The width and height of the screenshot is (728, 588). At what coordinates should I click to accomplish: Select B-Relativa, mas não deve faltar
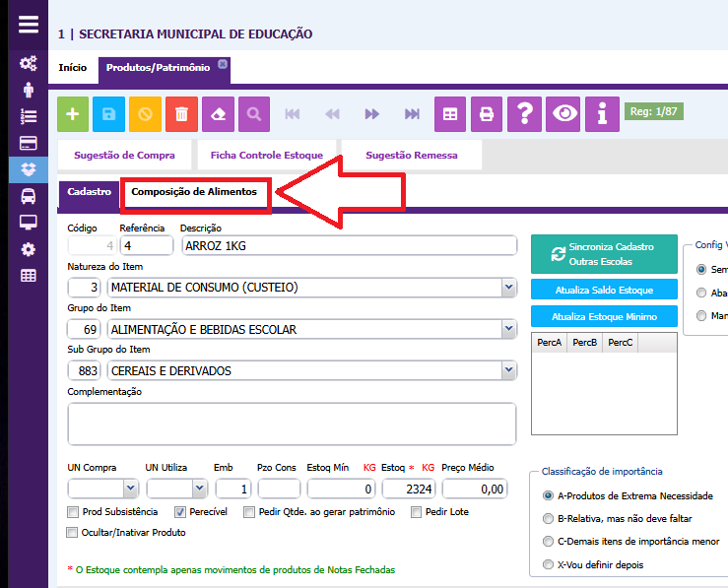click(549, 518)
